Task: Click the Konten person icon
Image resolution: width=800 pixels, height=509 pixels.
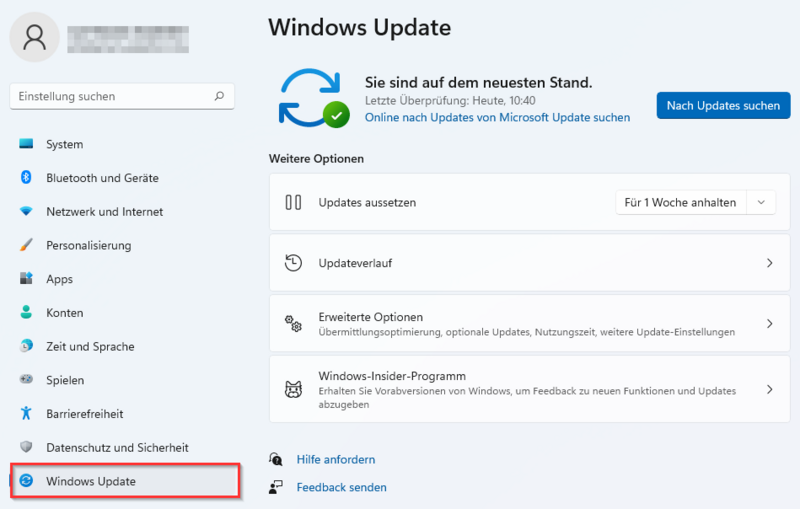Action: [26, 312]
